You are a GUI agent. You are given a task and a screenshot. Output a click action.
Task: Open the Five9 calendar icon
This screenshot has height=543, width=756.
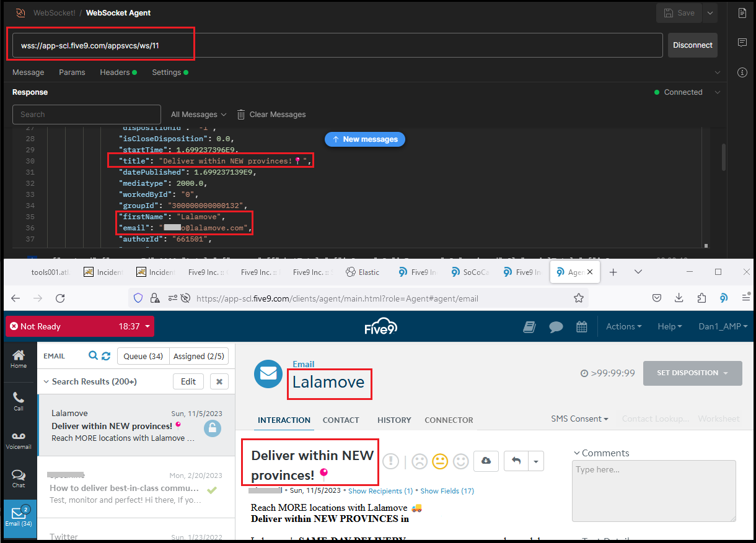(581, 327)
